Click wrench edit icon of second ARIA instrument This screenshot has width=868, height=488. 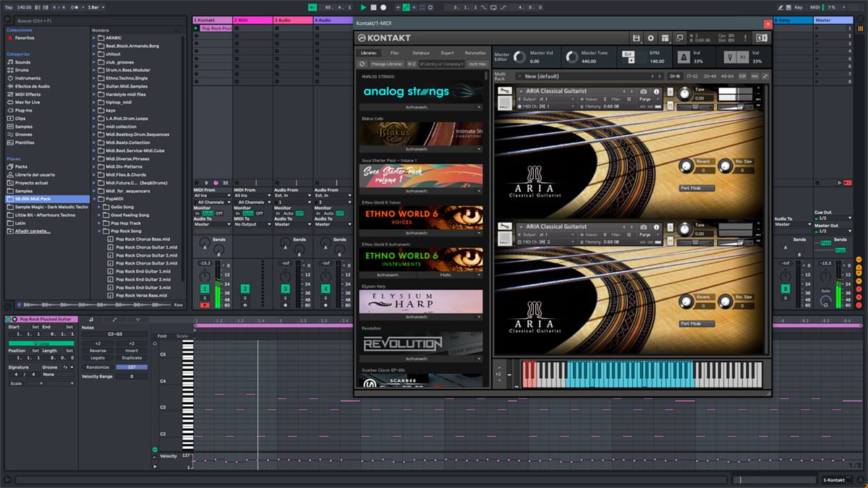[505, 227]
